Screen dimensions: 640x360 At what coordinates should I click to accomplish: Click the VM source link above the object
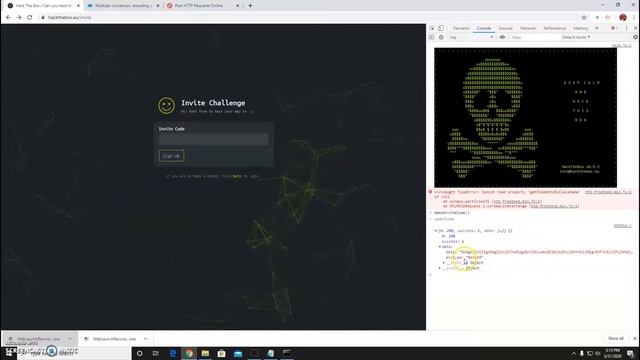pos(622,226)
